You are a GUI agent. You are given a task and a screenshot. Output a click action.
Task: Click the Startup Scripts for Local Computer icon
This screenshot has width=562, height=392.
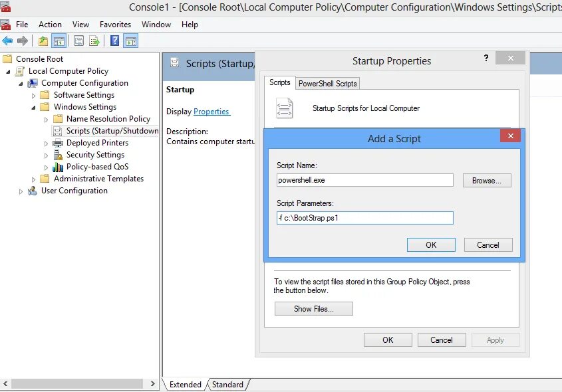(285, 108)
